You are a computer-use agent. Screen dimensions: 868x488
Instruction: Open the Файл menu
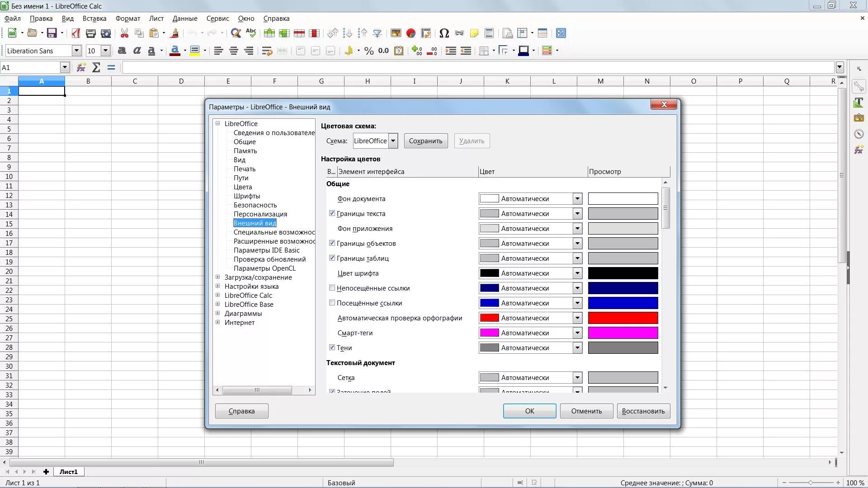[x=13, y=19]
